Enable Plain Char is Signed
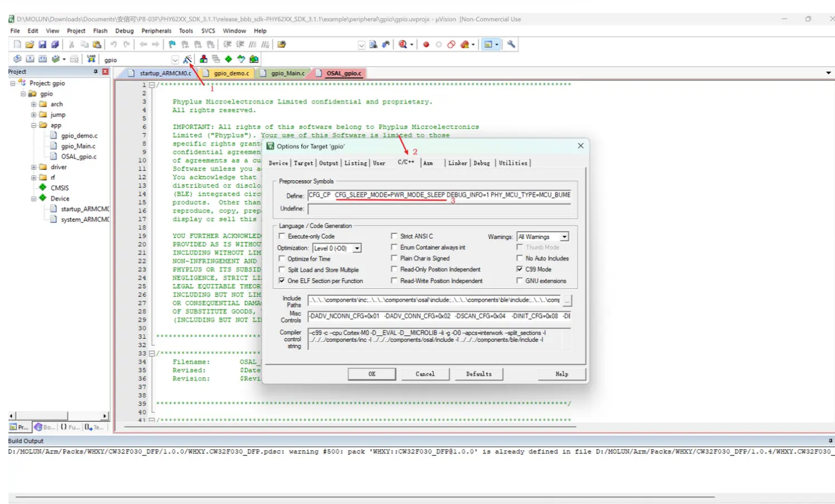 point(394,258)
